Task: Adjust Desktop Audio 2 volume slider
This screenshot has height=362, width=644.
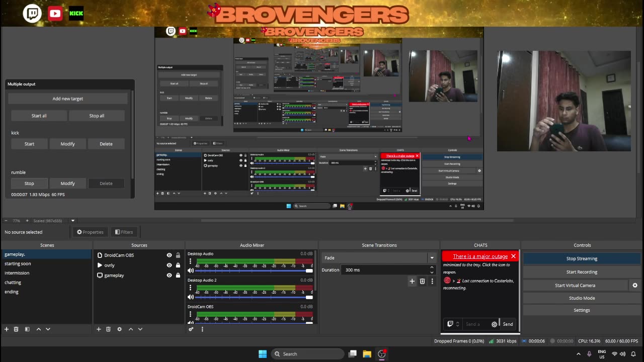Action: point(255,297)
